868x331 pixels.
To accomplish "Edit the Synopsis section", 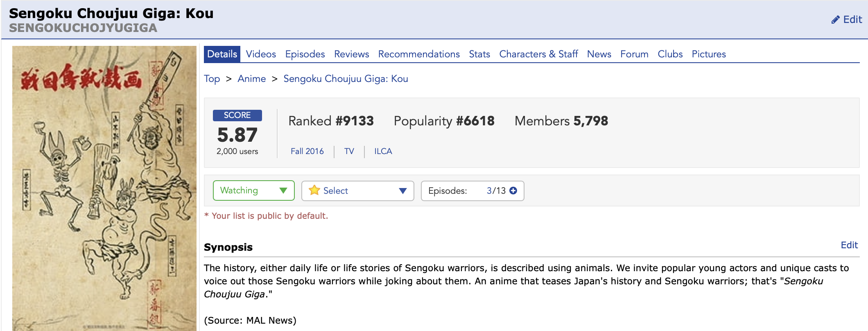I will coord(849,245).
